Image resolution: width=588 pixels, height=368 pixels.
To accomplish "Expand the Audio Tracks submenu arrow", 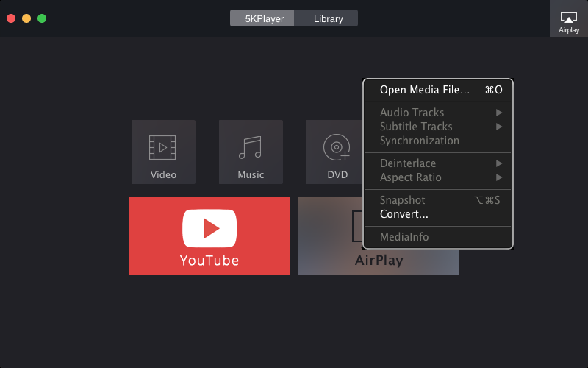I will point(499,113).
